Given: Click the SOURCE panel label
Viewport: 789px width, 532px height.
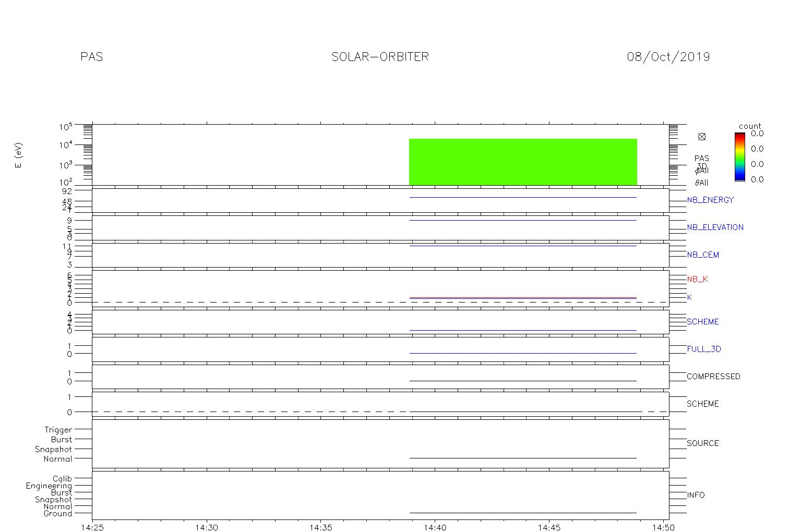Looking at the screenshot, I should click(703, 443).
